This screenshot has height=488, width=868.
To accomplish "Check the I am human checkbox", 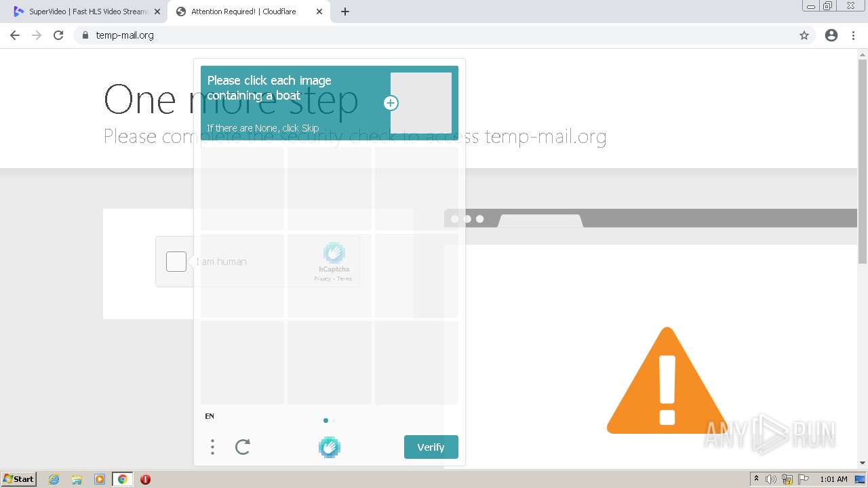I will [176, 262].
